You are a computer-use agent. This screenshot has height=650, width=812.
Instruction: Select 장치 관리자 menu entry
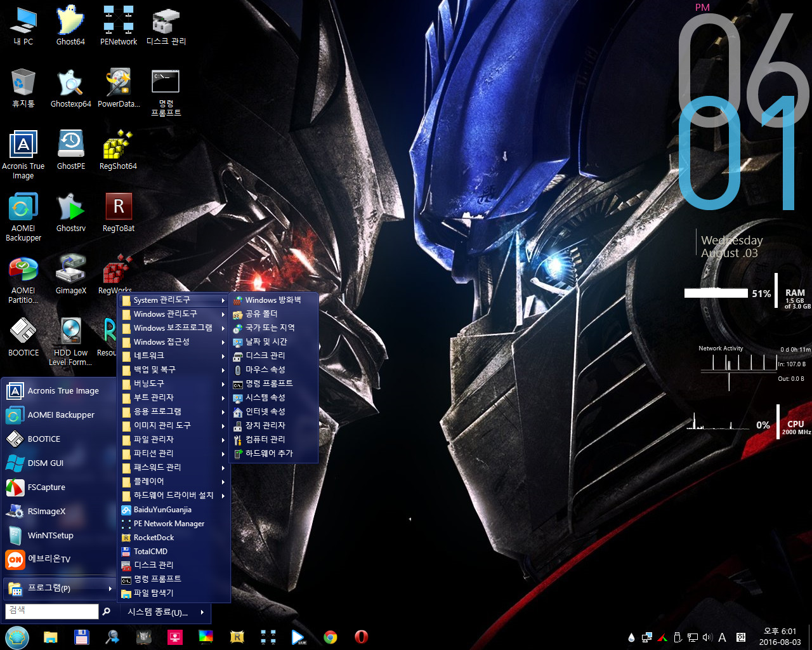(x=274, y=426)
